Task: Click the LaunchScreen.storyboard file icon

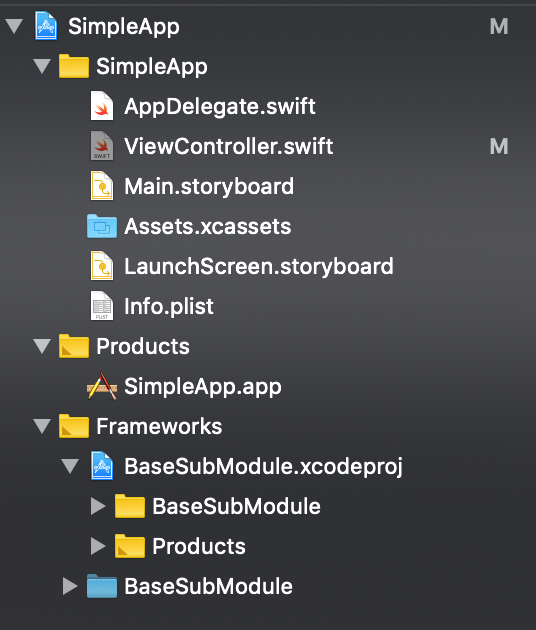Action: coord(102,266)
